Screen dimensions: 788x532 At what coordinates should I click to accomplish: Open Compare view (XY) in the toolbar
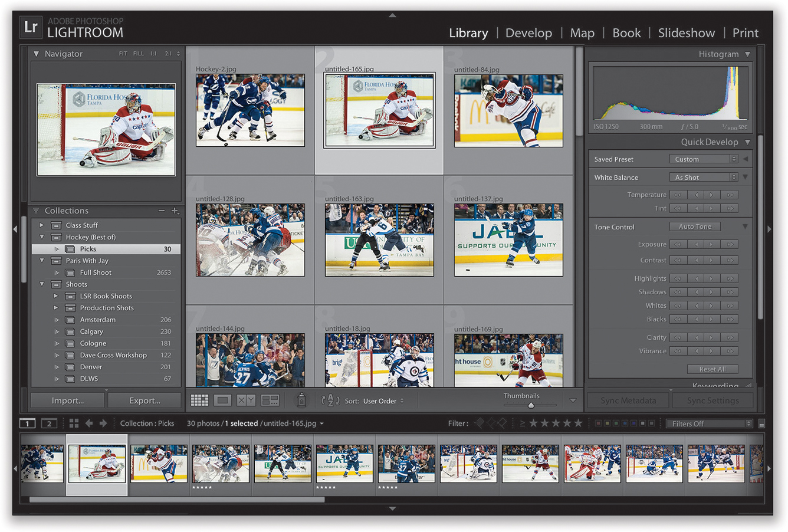pos(246,400)
